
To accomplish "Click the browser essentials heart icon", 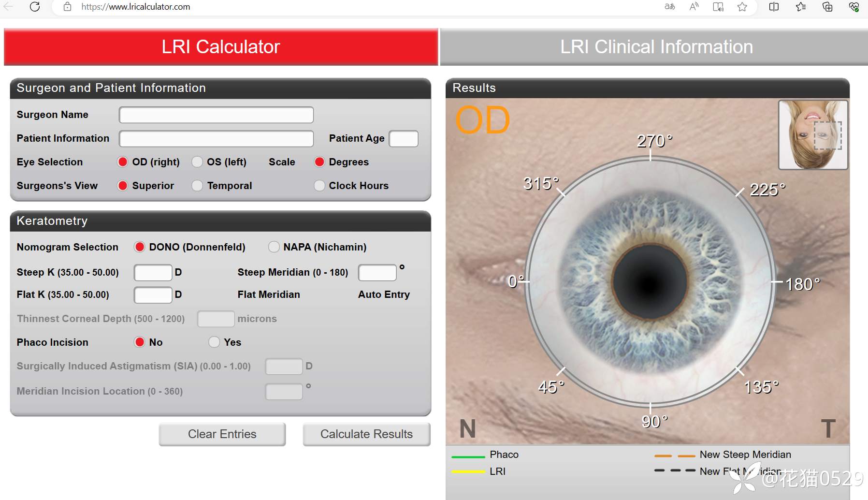I will click(854, 7).
